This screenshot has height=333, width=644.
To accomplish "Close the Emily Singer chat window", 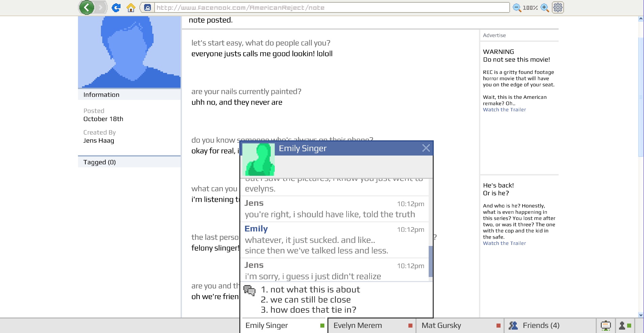I will 426,148.
